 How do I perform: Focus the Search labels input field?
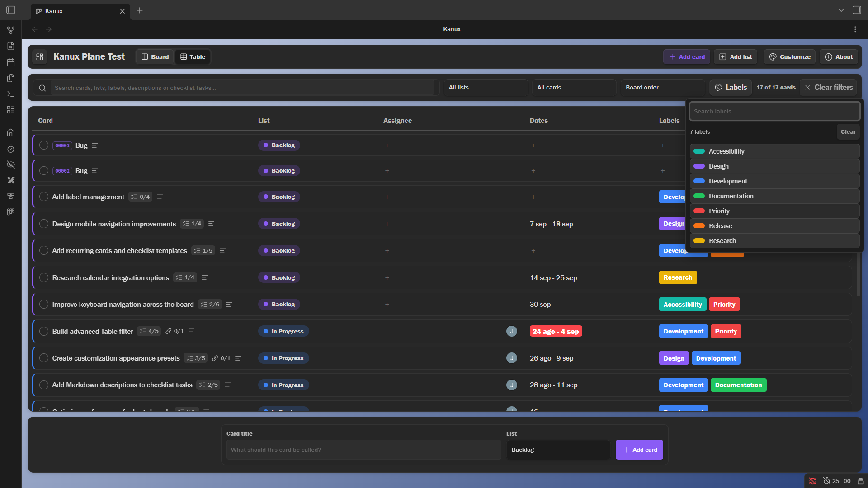click(774, 112)
